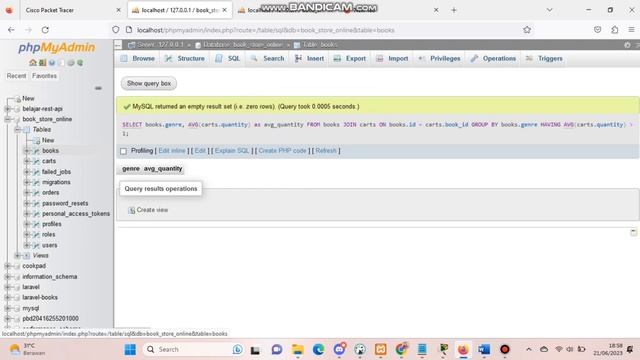Expand the Views node
The image size is (640, 360).
18,256
